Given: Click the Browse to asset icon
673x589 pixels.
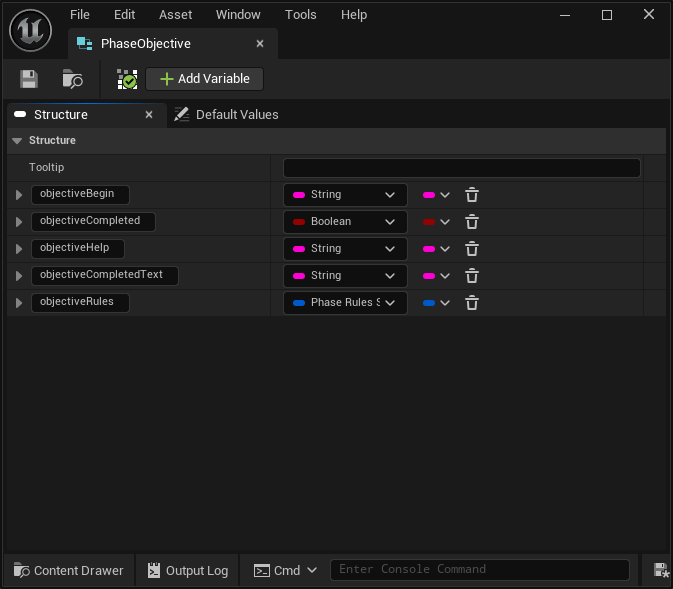Looking at the screenshot, I should (x=73, y=79).
